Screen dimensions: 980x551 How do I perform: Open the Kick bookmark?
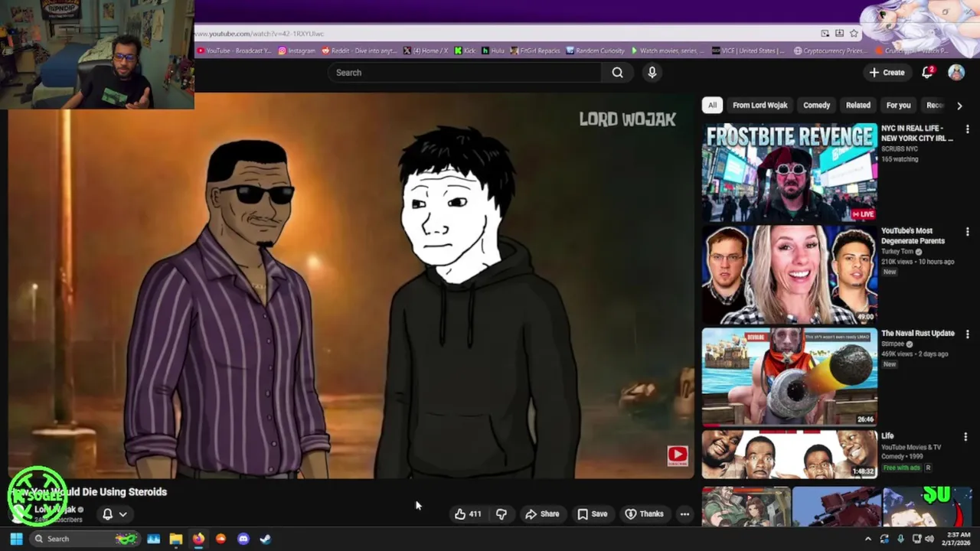click(465, 51)
